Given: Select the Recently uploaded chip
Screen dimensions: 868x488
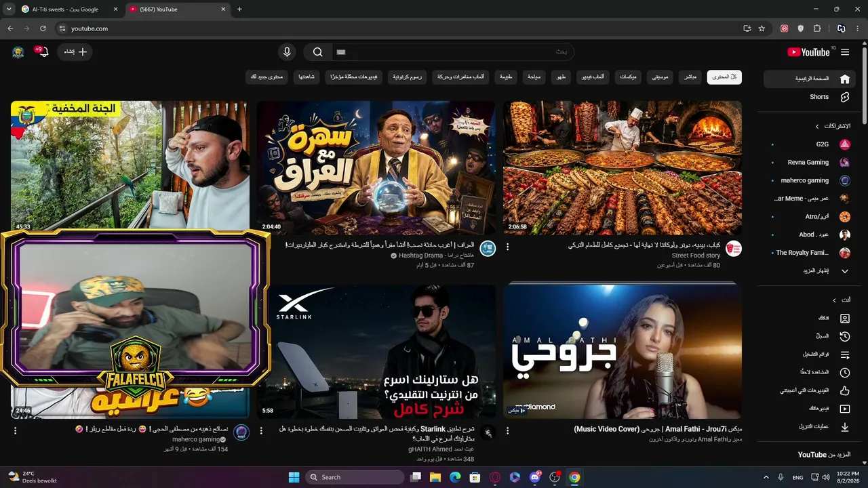Looking at the screenshot, I should point(355,77).
